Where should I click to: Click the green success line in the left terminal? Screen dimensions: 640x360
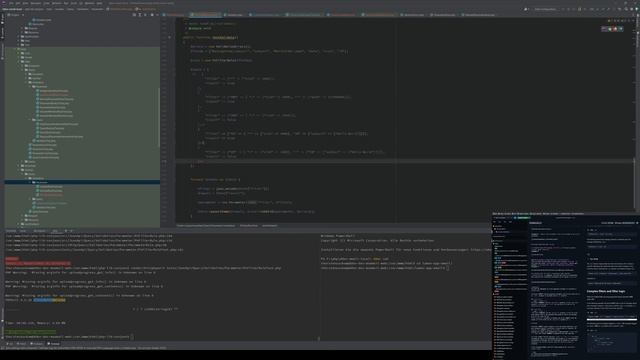point(31,332)
